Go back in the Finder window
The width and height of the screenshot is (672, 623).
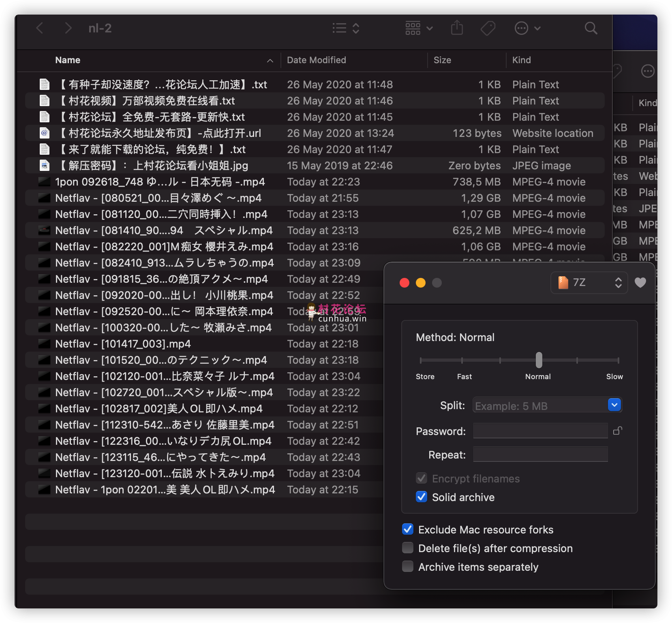coord(39,28)
